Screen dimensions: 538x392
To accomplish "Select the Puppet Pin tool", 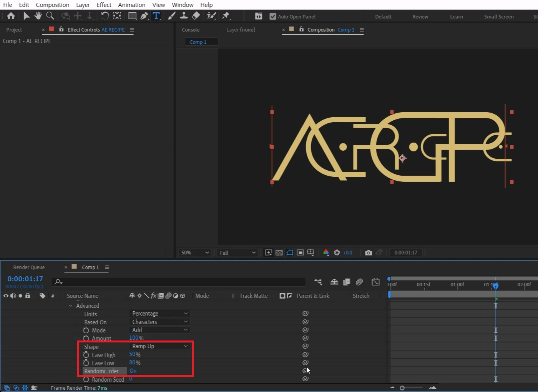I will pos(226,16).
